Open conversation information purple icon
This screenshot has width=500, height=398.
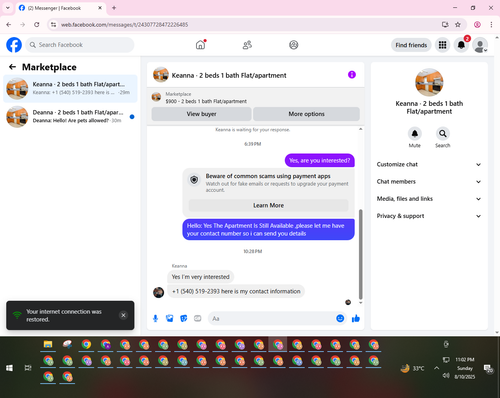tap(352, 75)
